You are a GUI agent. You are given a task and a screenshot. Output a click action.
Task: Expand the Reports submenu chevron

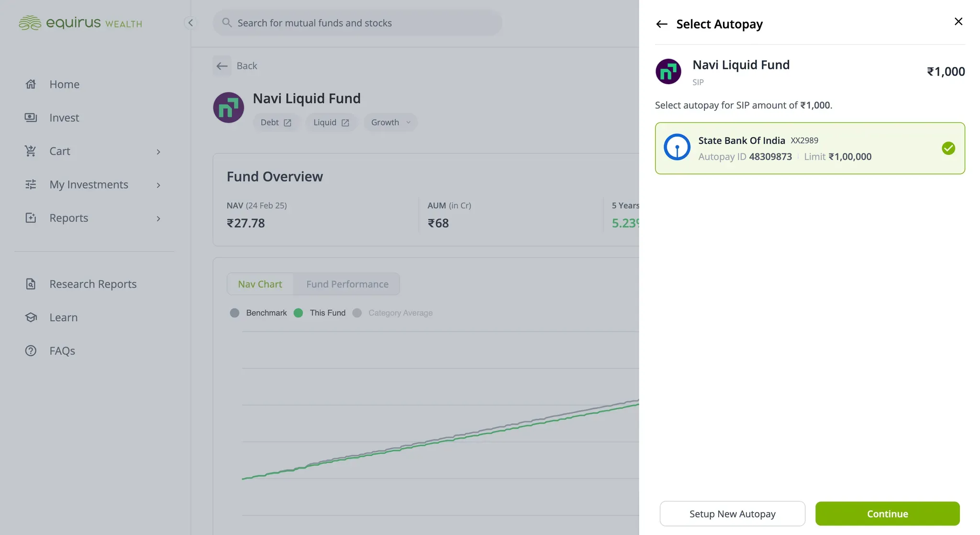158,218
